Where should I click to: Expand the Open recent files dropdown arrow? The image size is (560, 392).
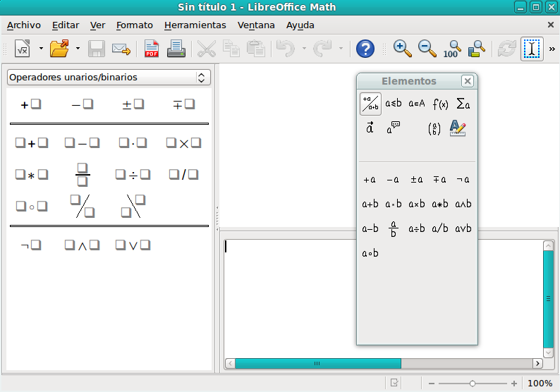tap(78, 48)
